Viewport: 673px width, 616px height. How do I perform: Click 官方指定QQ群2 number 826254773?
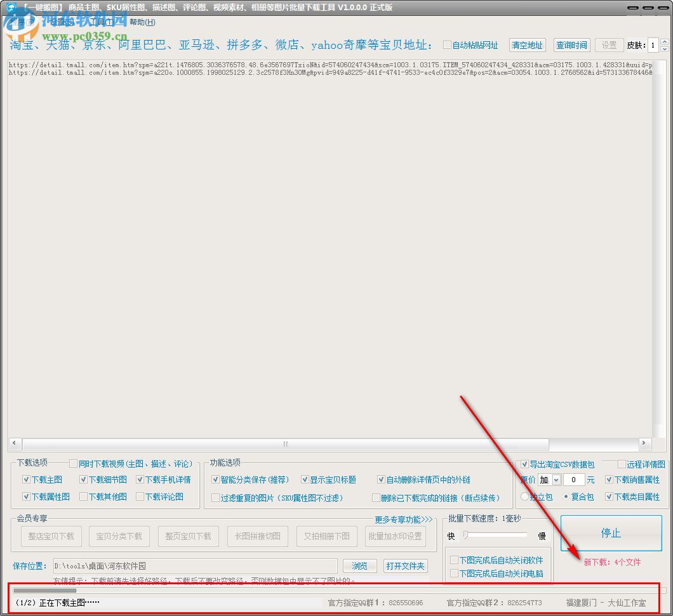click(x=524, y=603)
